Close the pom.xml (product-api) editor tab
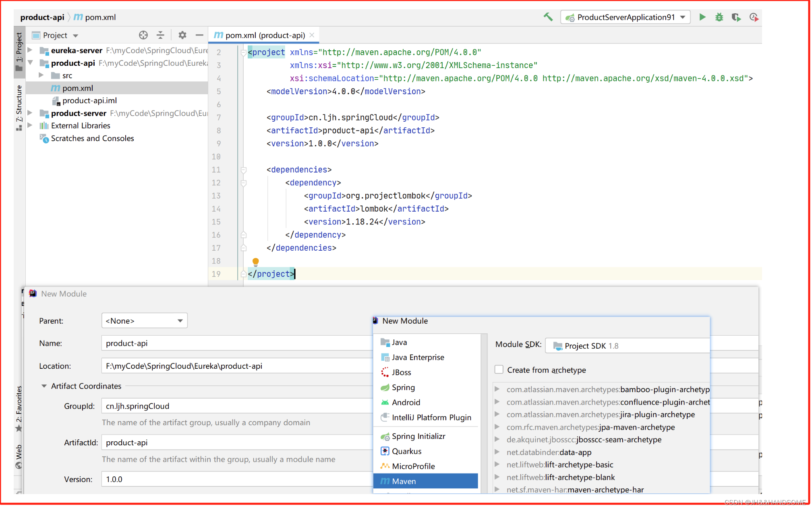Viewport: 812px width, 509px height. (312, 35)
